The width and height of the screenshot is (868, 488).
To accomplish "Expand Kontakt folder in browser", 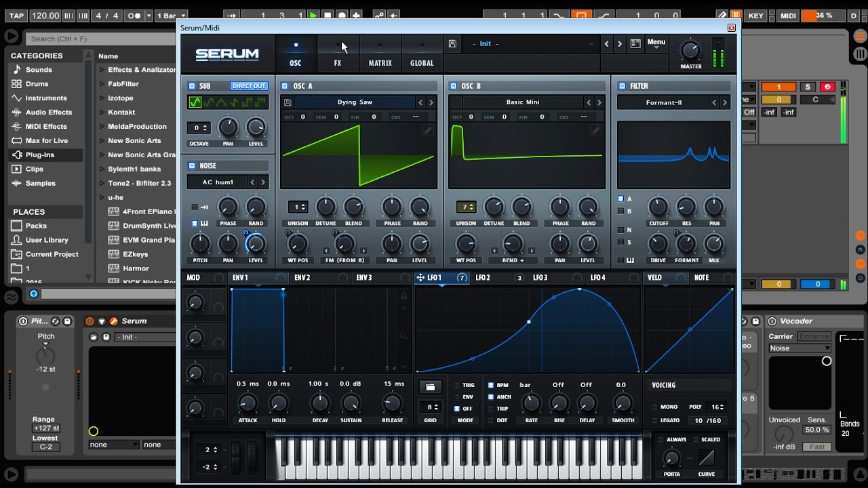I will pyautogui.click(x=102, y=113).
